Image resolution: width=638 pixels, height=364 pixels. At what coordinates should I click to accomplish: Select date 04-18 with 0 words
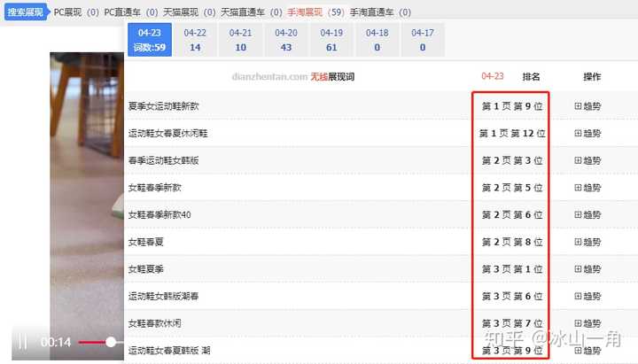(x=377, y=40)
